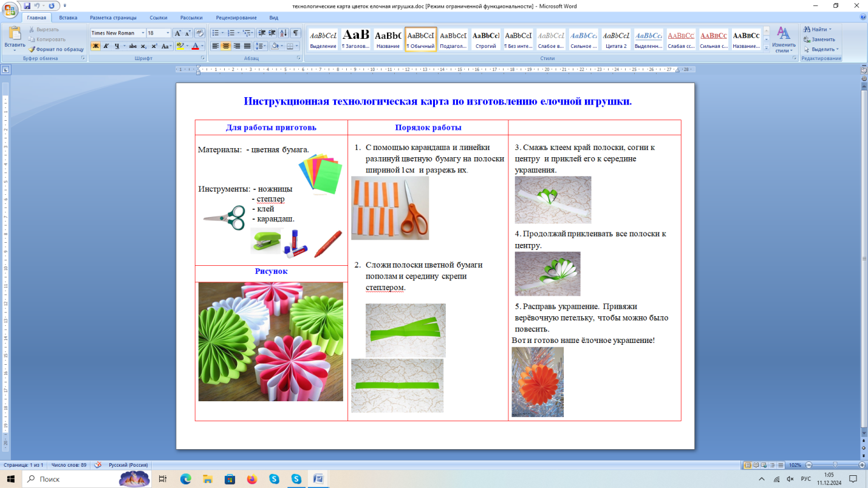This screenshot has width=868, height=488.
Task: Click the Save icon in the quick access toolbar
Action: 27,6
